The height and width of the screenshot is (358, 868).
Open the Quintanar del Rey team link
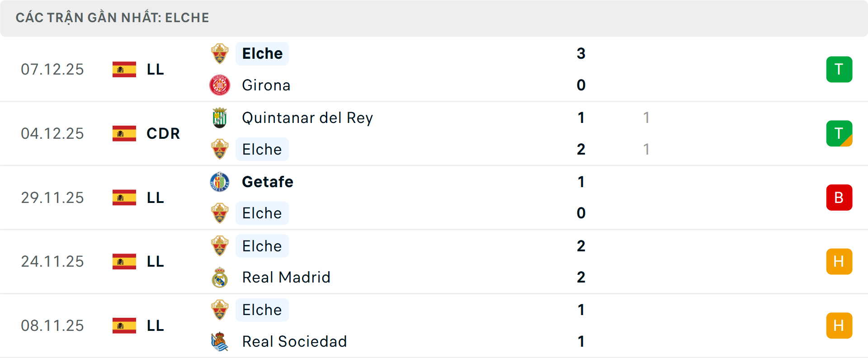(307, 118)
